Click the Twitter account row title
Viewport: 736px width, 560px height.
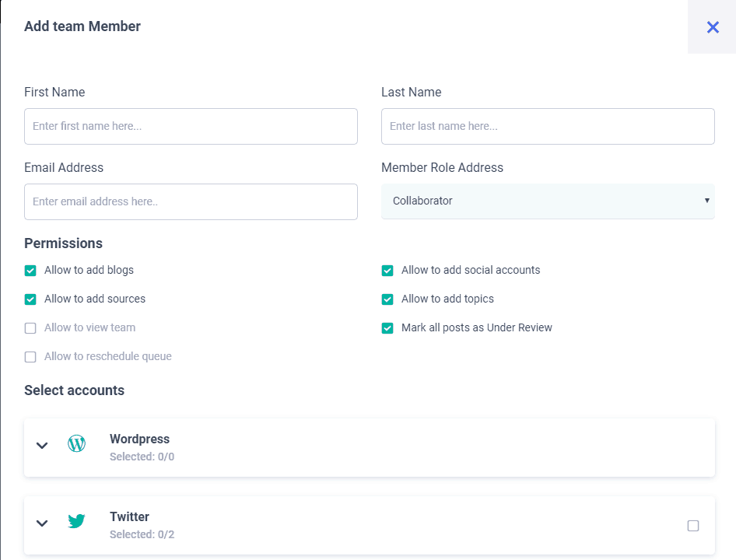coord(129,517)
